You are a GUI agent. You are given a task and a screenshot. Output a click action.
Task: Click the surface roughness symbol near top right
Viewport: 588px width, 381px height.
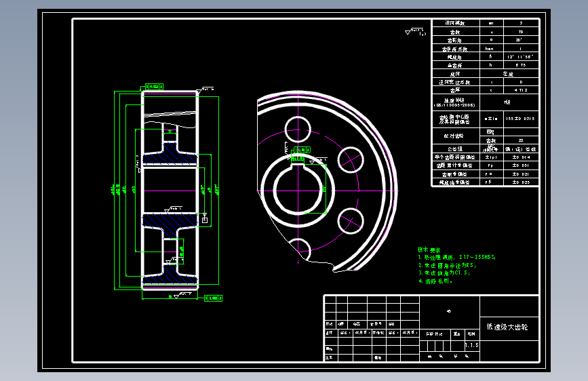[416, 32]
